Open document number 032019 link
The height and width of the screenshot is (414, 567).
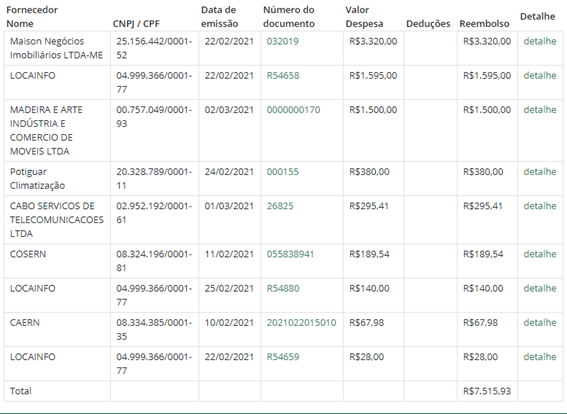point(282,41)
